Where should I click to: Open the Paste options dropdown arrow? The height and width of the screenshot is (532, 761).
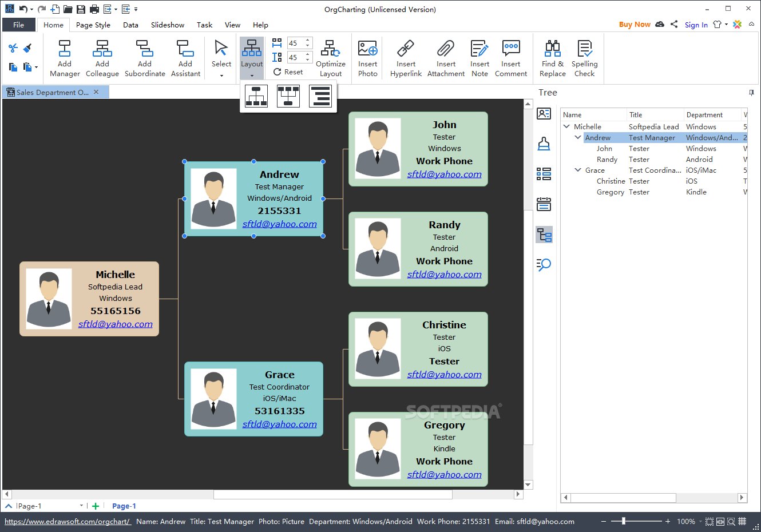(36, 68)
